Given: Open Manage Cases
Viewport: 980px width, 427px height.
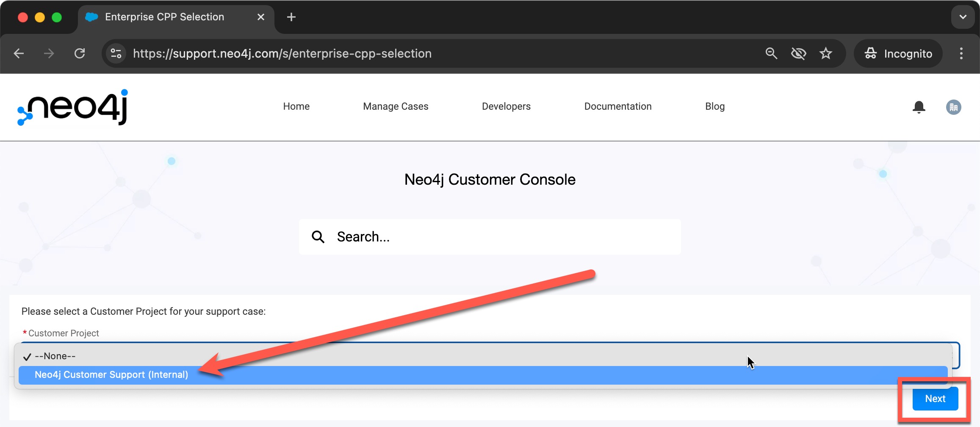Looking at the screenshot, I should 396,106.
